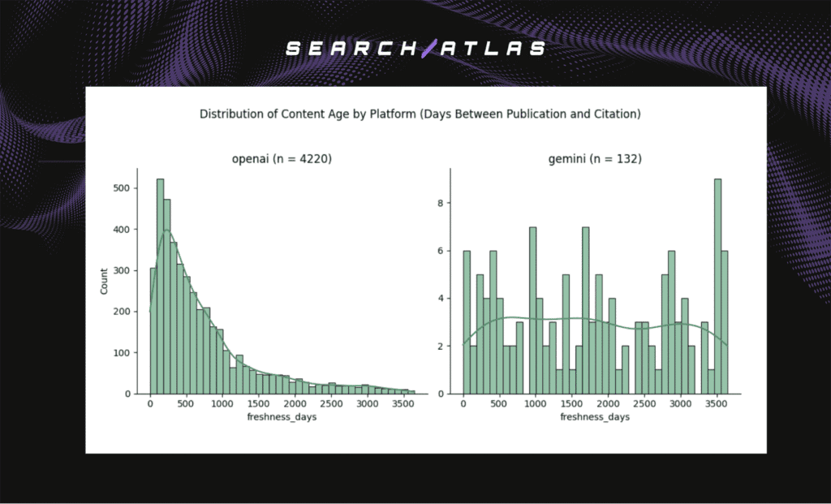The height and width of the screenshot is (504, 831).
Task: Select the gemini (n = 132) panel title
Action: tap(594, 159)
